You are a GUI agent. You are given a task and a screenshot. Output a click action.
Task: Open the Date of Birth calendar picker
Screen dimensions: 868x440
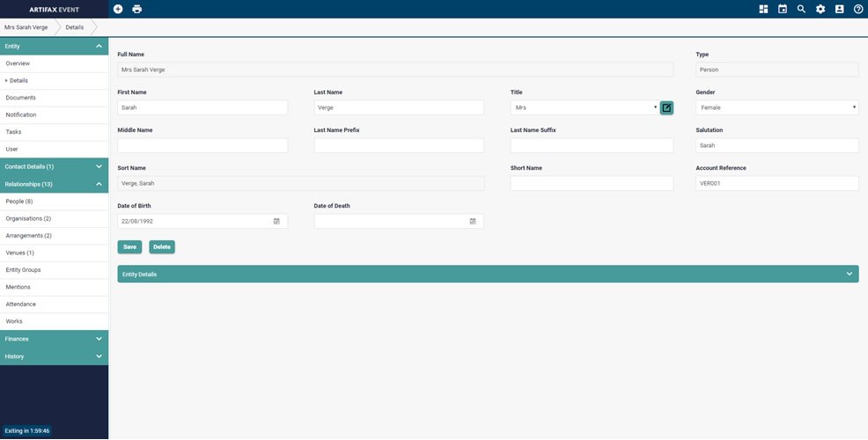pyautogui.click(x=276, y=222)
